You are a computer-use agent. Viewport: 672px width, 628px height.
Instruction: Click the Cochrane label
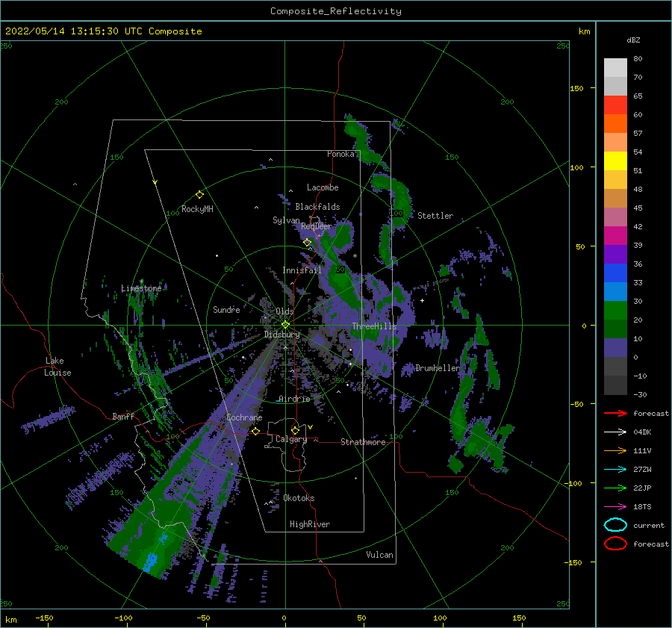point(244,417)
